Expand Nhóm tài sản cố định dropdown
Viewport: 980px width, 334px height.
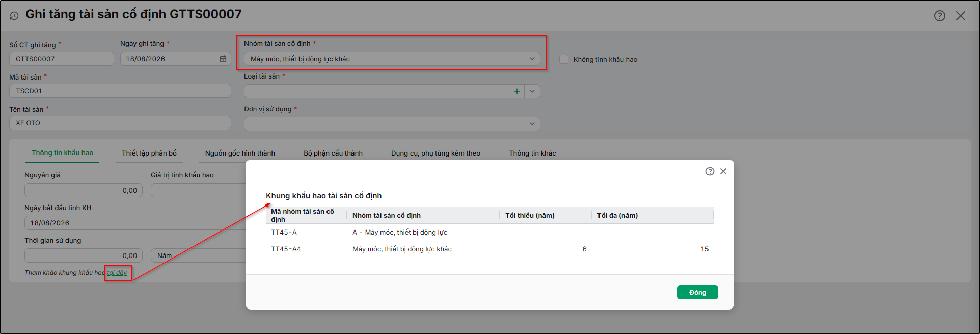[532, 59]
